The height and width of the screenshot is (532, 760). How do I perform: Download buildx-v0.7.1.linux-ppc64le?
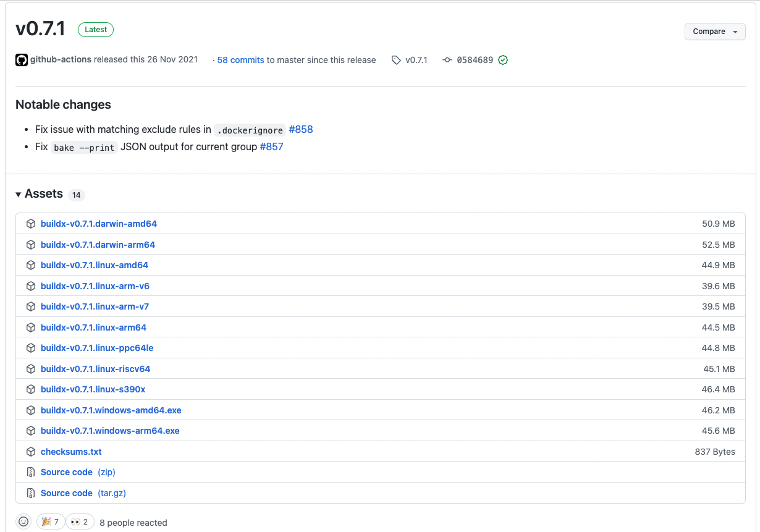point(97,348)
